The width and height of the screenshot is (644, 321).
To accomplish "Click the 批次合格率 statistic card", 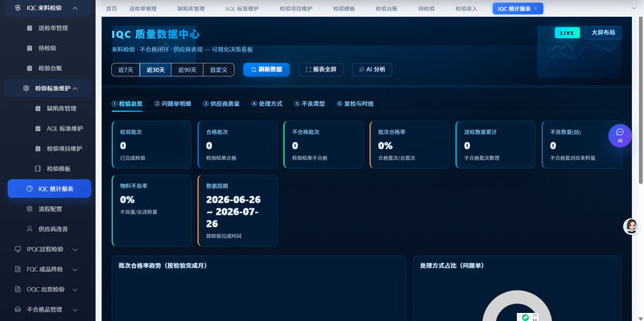I will [x=410, y=145].
